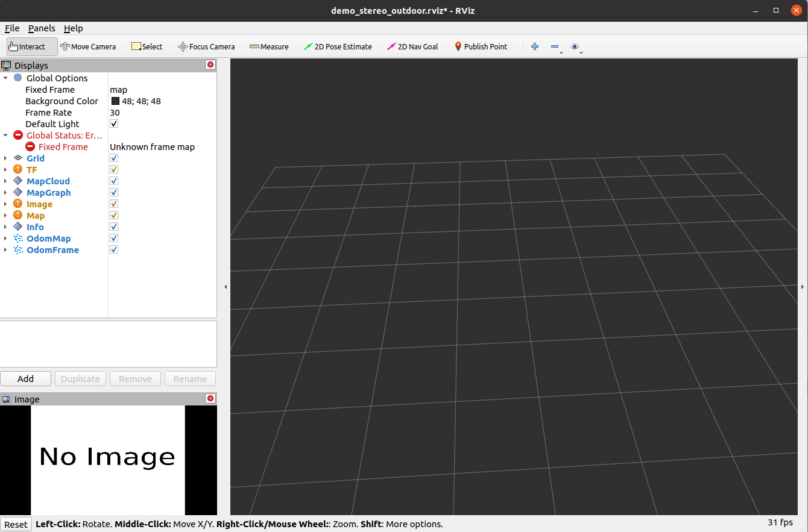Click the Add display button

(26, 379)
